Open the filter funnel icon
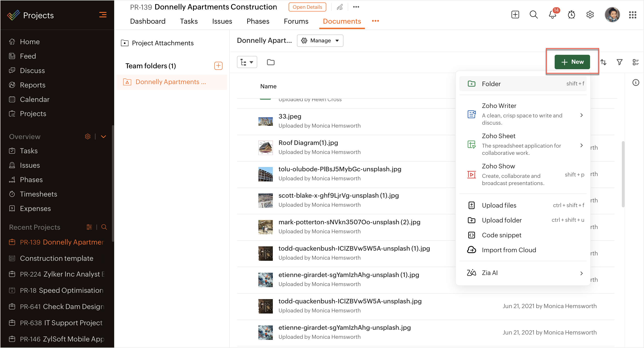This screenshot has height=348, width=644. pos(619,62)
